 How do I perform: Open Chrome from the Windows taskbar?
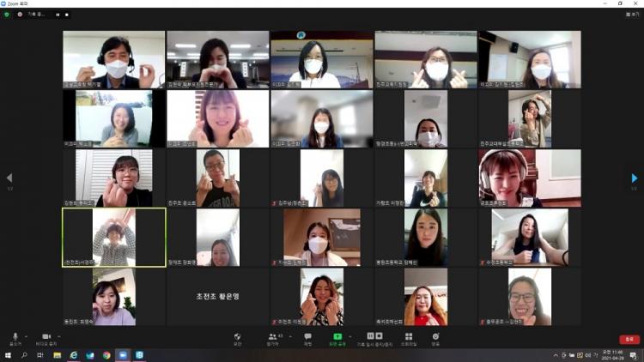[x=106, y=355]
